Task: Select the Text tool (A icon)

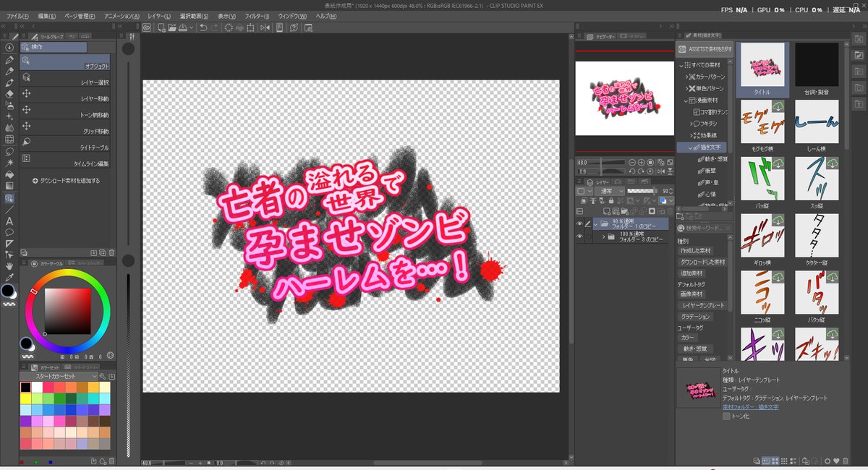Action: (x=9, y=221)
